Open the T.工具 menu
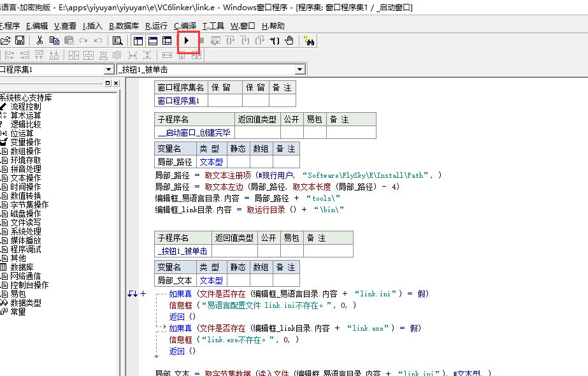The width and height of the screenshot is (588, 376). tap(213, 26)
